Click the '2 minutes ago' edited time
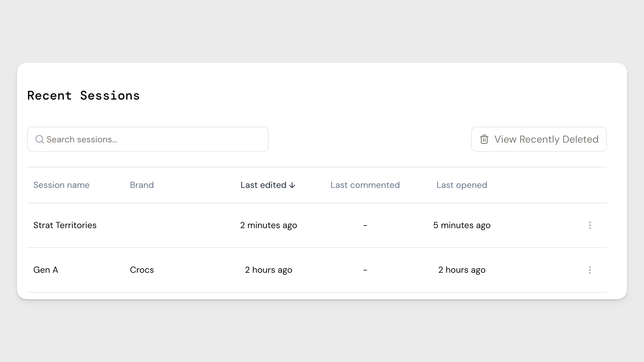644x362 pixels. pos(269,225)
